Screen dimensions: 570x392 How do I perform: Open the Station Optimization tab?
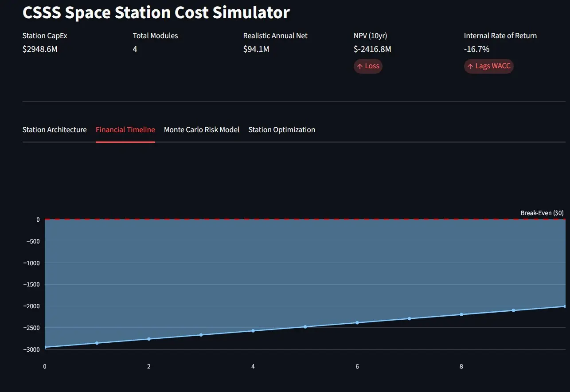coord(282,129)
